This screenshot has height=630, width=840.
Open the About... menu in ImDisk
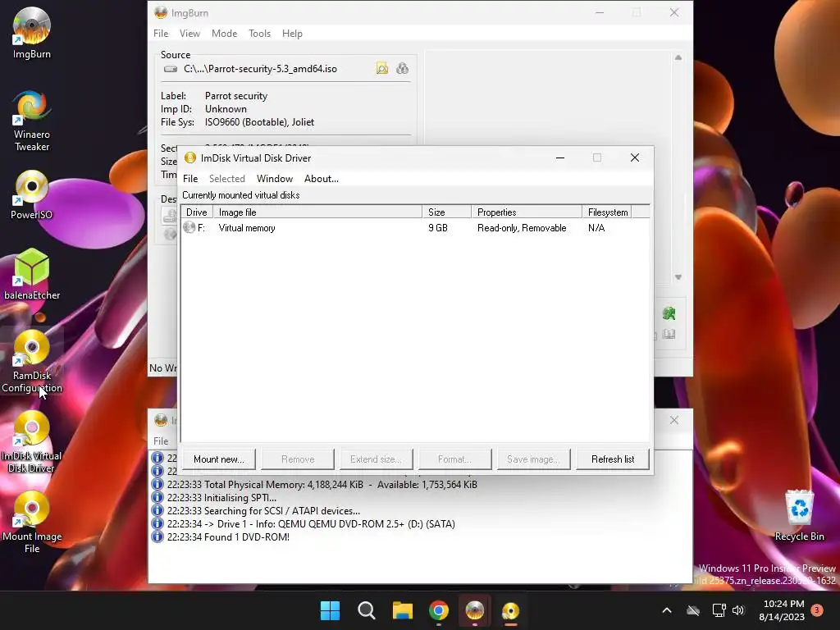coord(322,179)
